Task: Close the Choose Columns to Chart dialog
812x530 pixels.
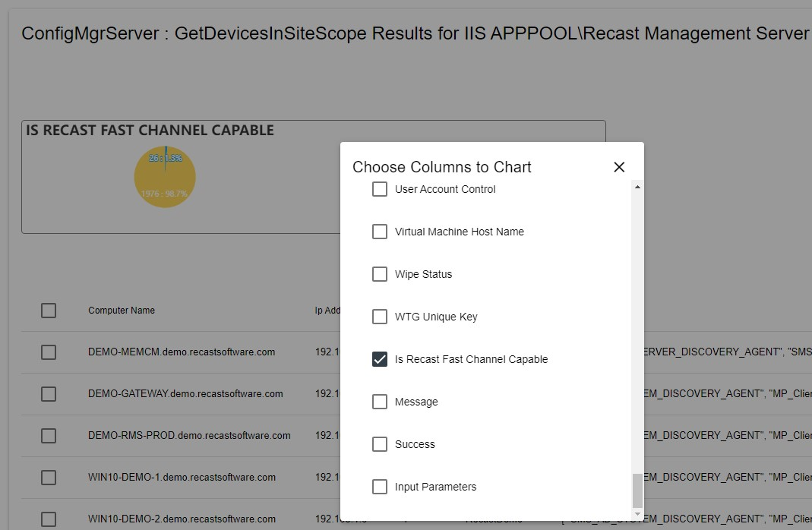Action: (x=619, y=167)
